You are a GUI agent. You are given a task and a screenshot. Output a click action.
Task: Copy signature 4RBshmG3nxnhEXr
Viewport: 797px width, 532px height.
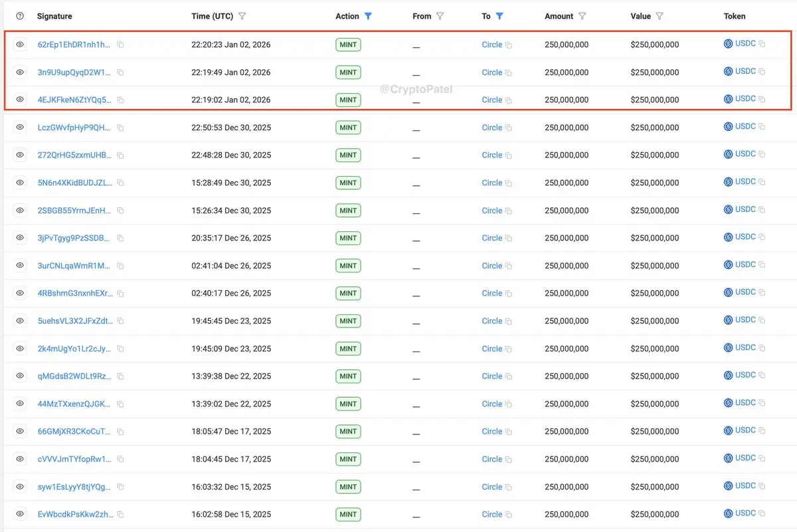(120, 293)
